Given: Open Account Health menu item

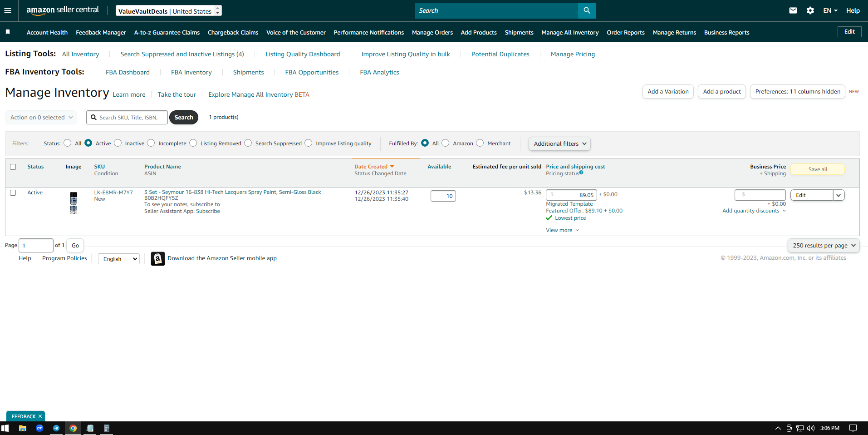Looking at the screenshot, I should pos(47,32).
